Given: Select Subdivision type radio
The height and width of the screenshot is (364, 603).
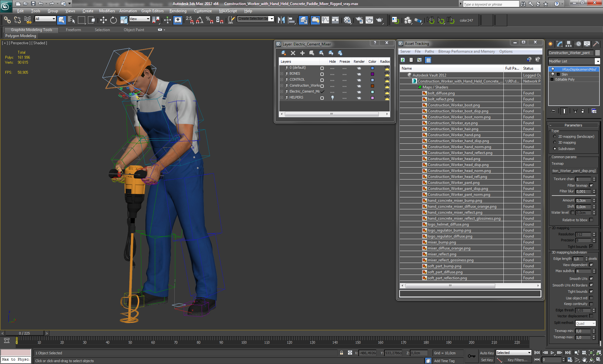Looking at the screenshot, I should pos(555,149).
